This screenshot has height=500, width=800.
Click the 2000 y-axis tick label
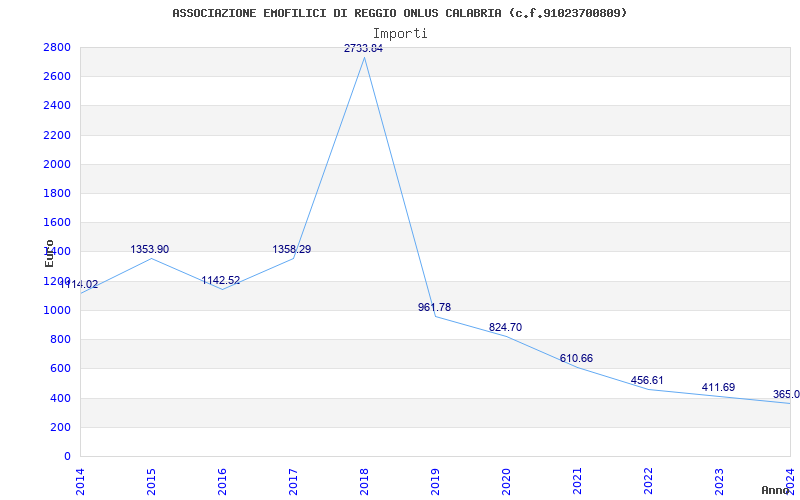(x=57, y=164)
